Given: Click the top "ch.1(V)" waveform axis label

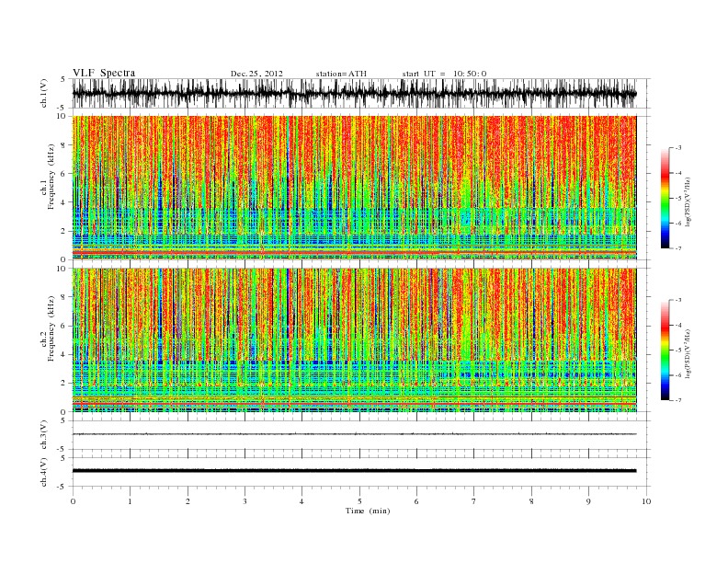Looking at the screenshot, I should [44, 93].
